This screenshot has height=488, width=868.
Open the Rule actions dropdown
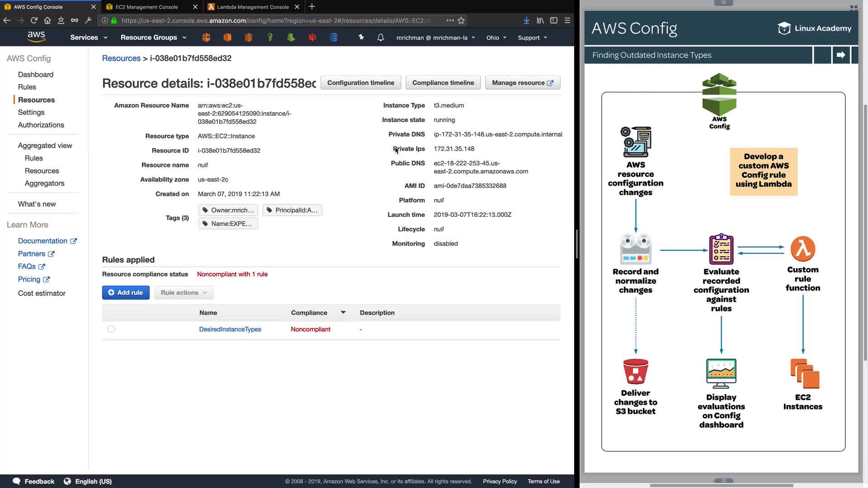pos(184,293)
